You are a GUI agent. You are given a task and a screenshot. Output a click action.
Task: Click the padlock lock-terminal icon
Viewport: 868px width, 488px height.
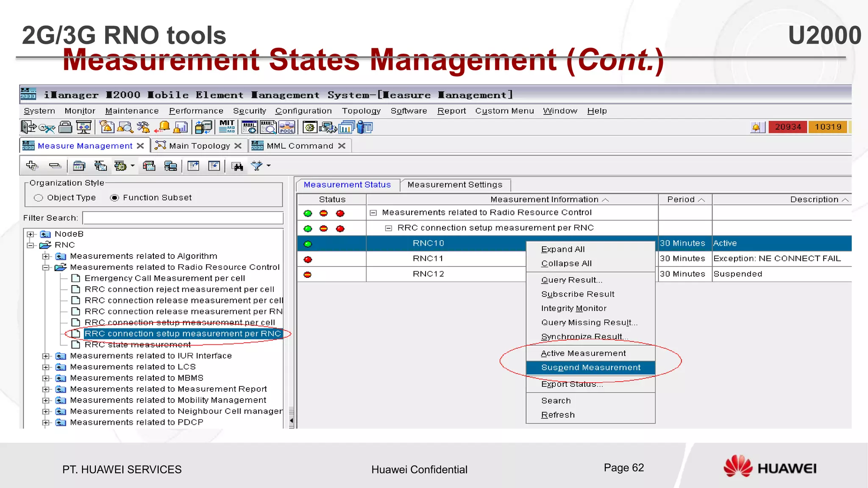(66, 127)
